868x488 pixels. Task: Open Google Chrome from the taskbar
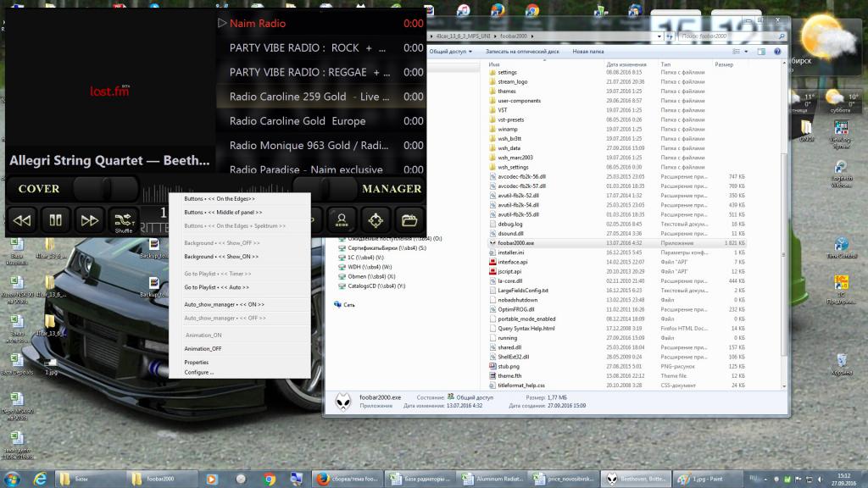269,479
